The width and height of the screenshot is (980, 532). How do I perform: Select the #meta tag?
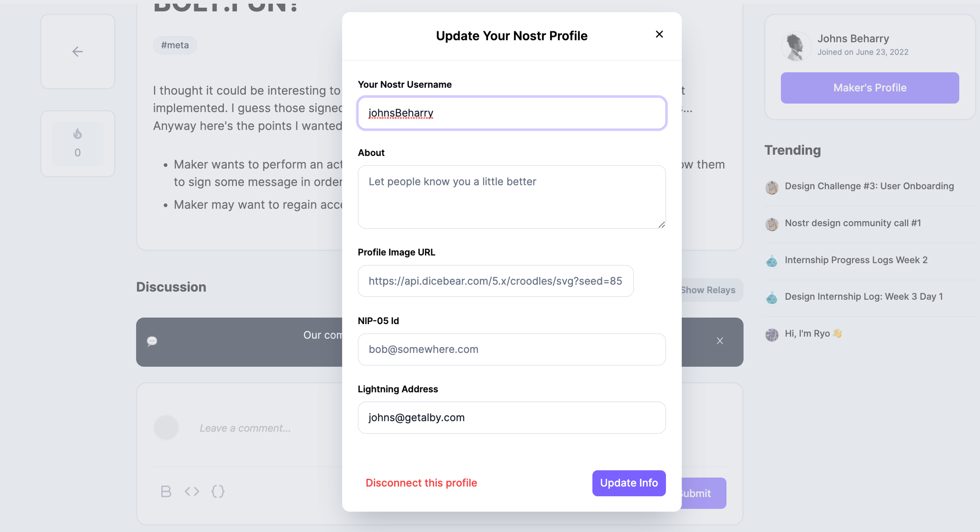(x=175, y=45)
